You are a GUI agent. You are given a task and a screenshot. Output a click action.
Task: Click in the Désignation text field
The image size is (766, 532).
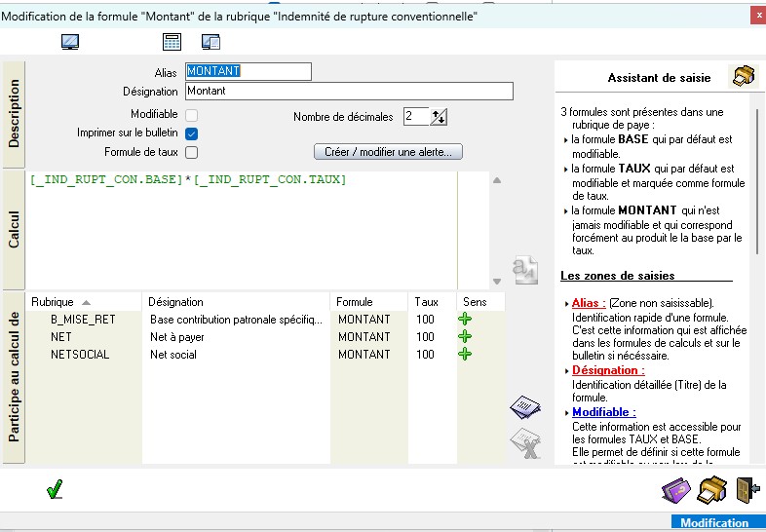click(348, 91)
